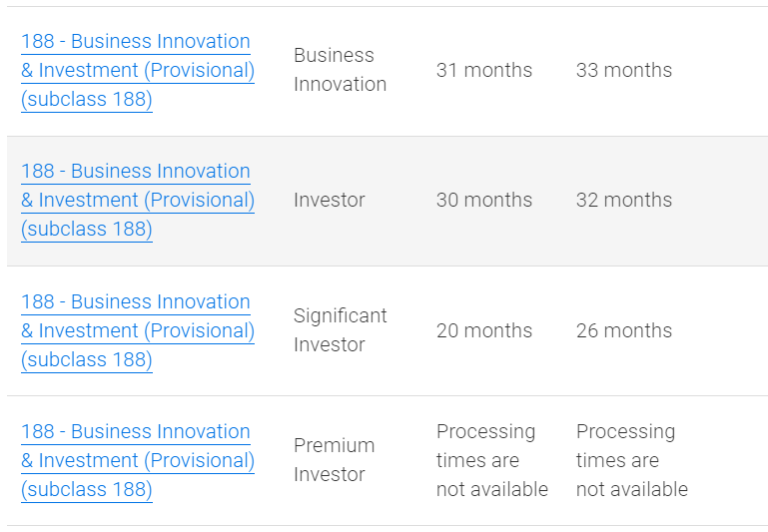Select the 'Premium Investor' stream text
This screenshot has height=532, width=768.
[334, 460]
